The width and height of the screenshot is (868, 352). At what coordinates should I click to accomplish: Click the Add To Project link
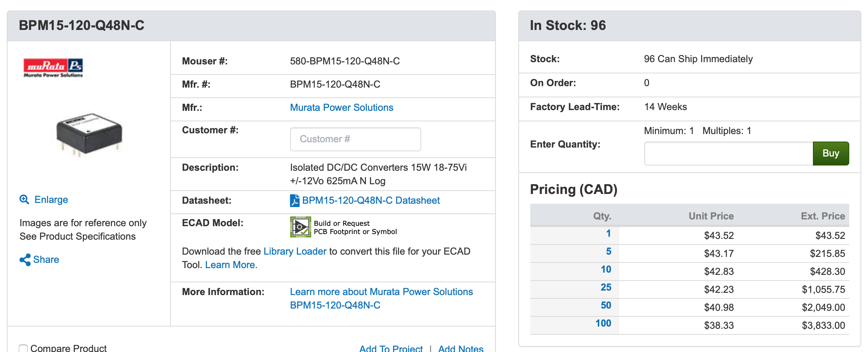(x=391, y=349)
